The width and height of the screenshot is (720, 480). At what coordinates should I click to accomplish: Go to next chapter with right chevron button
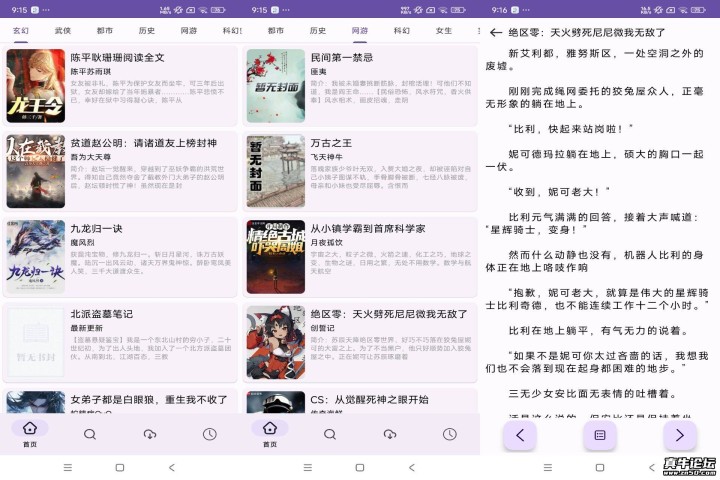tap(679, 435)
